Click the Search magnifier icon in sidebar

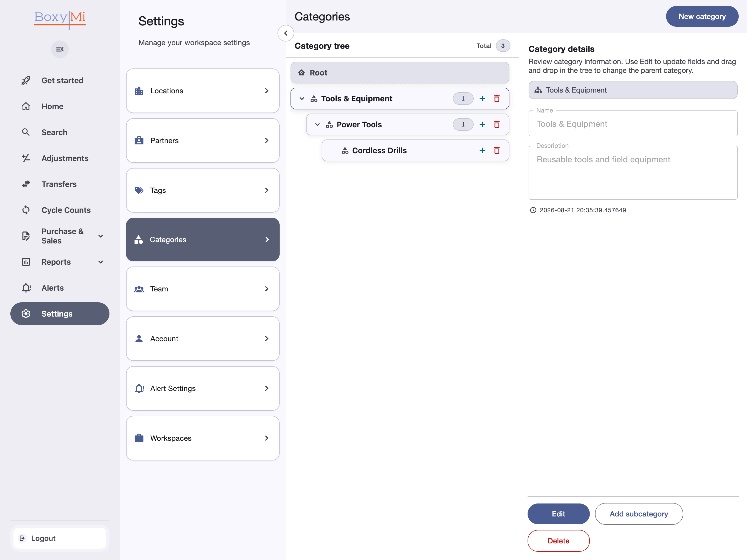[26, 132]
